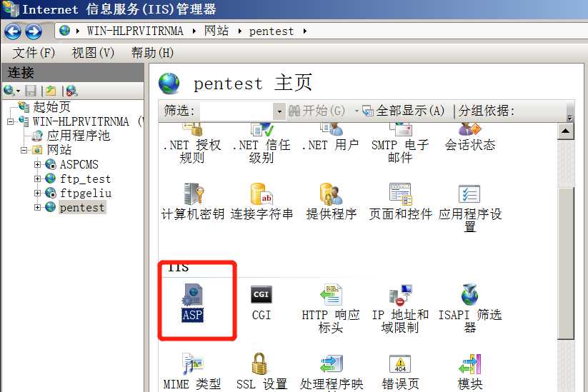Open the 筛选 dropdown arrow
The height and width of the screenshot is (392, 588).
point(279,111)
